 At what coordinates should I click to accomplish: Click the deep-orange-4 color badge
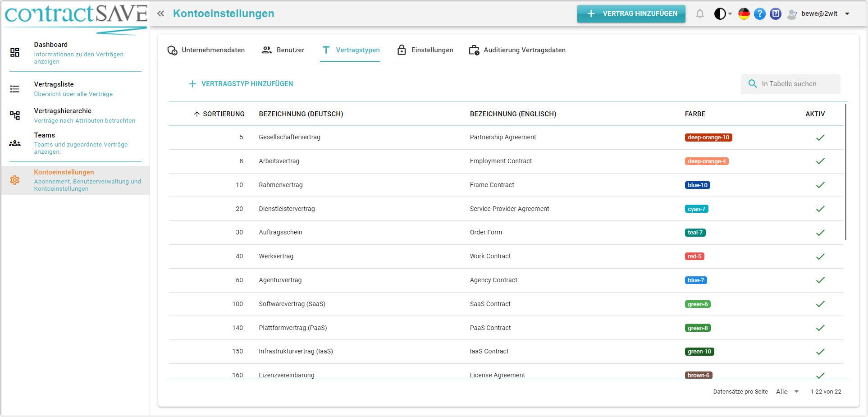[707, 161]
